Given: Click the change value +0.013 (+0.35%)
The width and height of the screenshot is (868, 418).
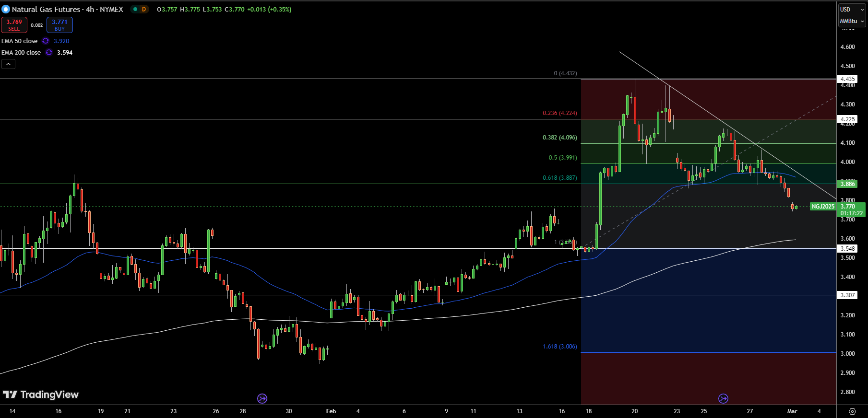Looking at the screenshot, I should 269,9.
